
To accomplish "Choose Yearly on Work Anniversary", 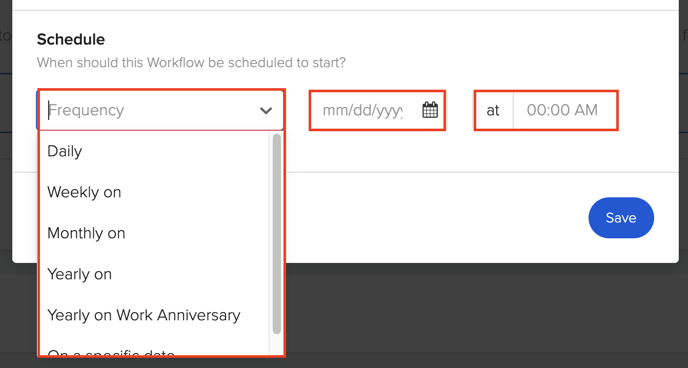I will [x=154, y=315].
